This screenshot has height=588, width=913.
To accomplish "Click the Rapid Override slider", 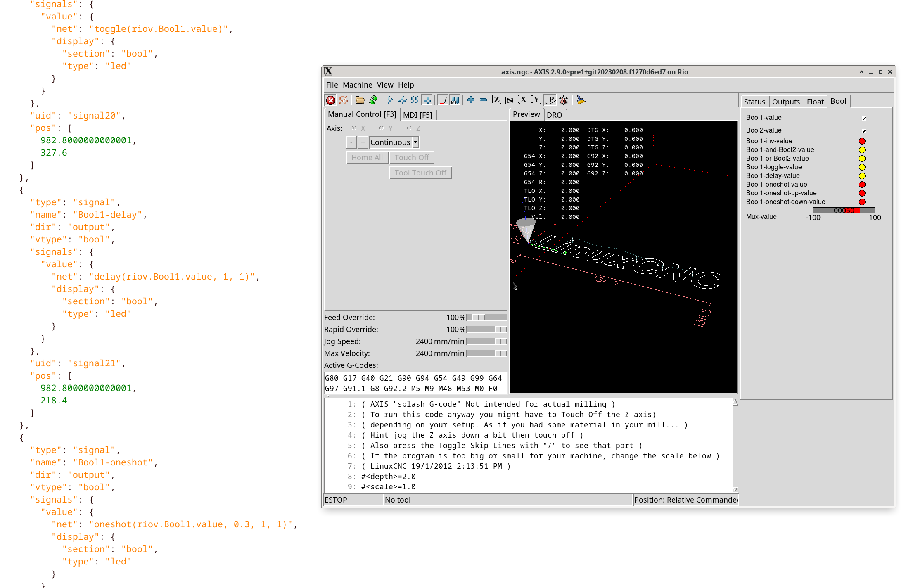I will pos(486,329).
